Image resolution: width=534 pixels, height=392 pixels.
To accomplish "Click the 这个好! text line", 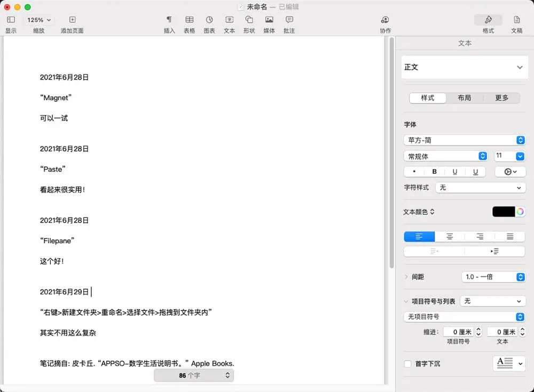I will [52, 261].
